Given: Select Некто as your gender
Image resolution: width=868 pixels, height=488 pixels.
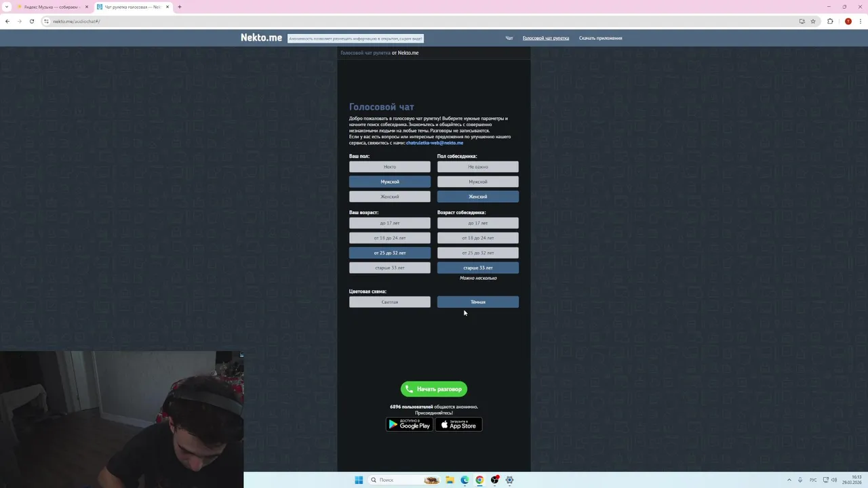Looking at the screenshot, I should 390,167.
